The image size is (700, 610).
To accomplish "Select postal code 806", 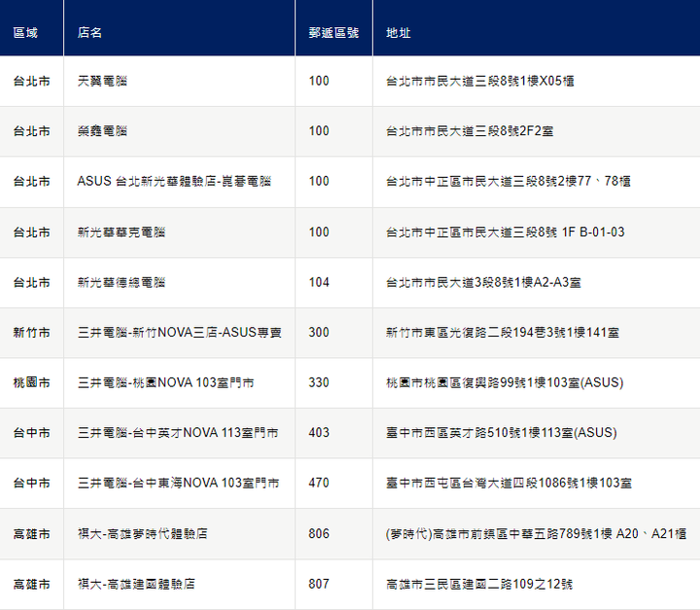I will [319, 533].
